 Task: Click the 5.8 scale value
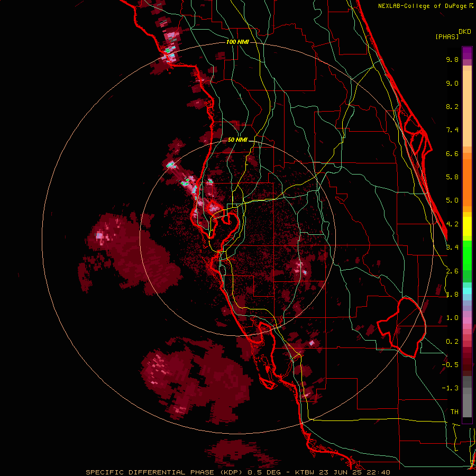tap(452, 177)
